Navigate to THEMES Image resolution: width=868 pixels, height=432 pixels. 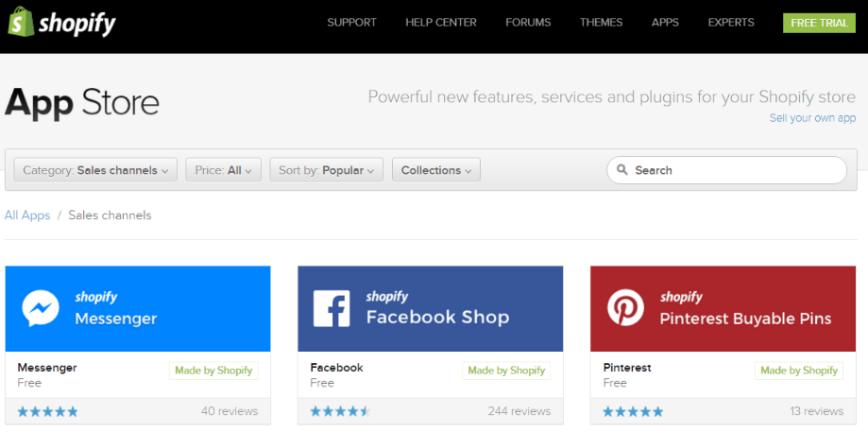pyautogui.click(x=602, y=23)
